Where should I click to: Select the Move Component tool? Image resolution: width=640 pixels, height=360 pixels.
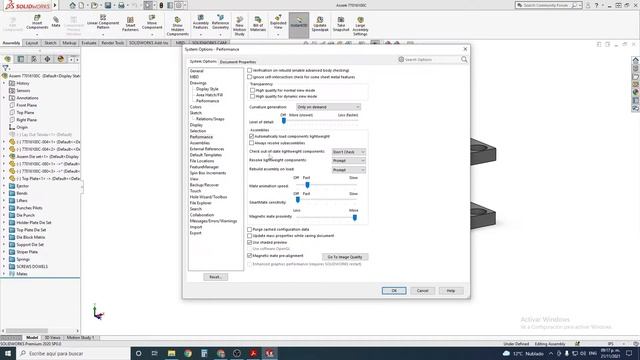152,22
